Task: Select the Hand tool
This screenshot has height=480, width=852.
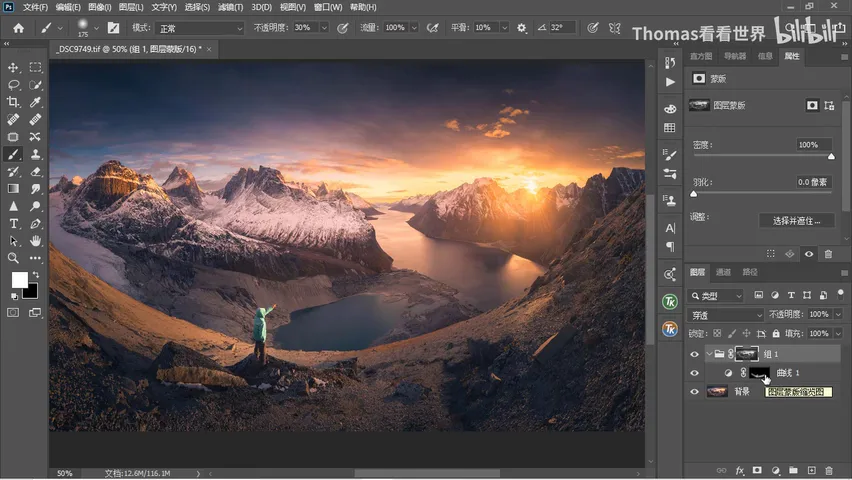Action: click(35, 241)
